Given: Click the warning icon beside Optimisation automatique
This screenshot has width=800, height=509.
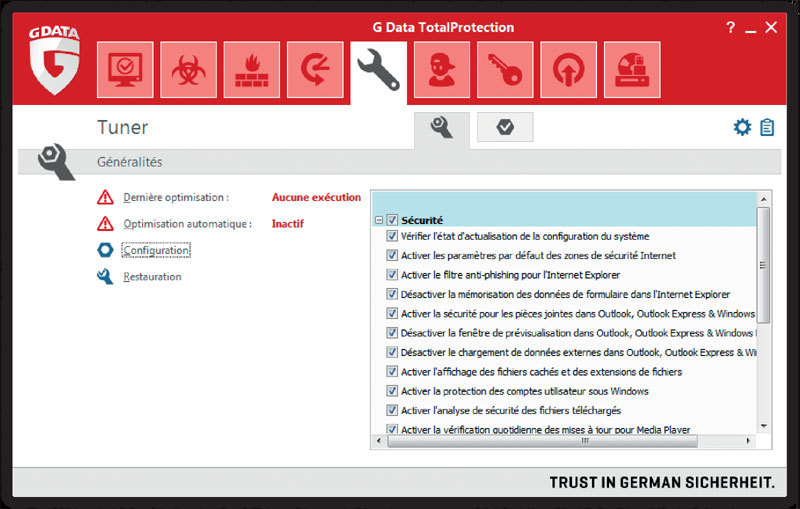Looking at the screenshot, I should click(x=105, y=223).
